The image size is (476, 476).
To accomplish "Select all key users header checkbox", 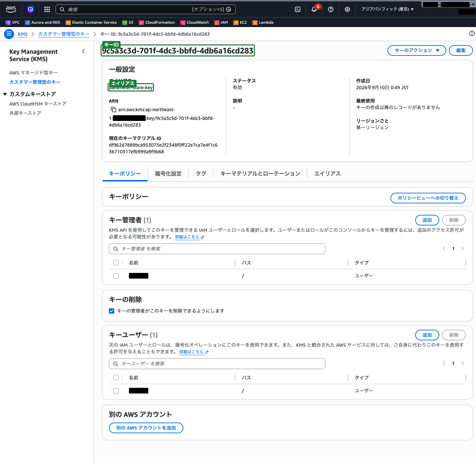I will point(116,377).
